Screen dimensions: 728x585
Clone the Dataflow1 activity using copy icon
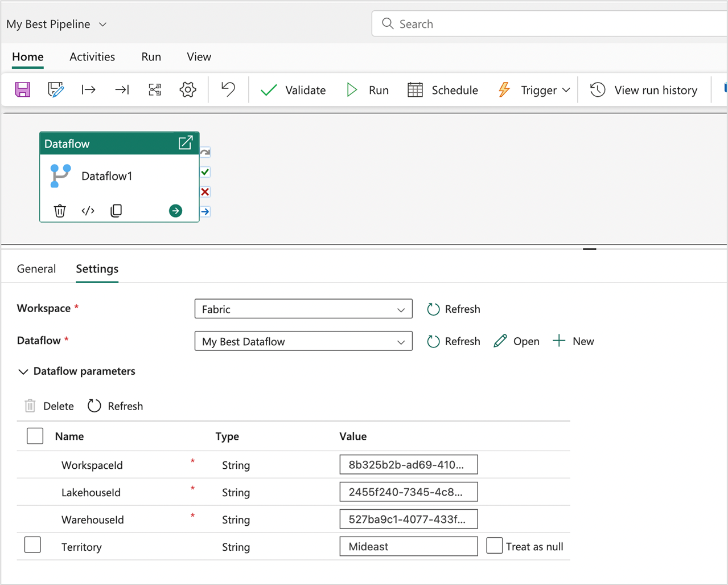point(116,210)
